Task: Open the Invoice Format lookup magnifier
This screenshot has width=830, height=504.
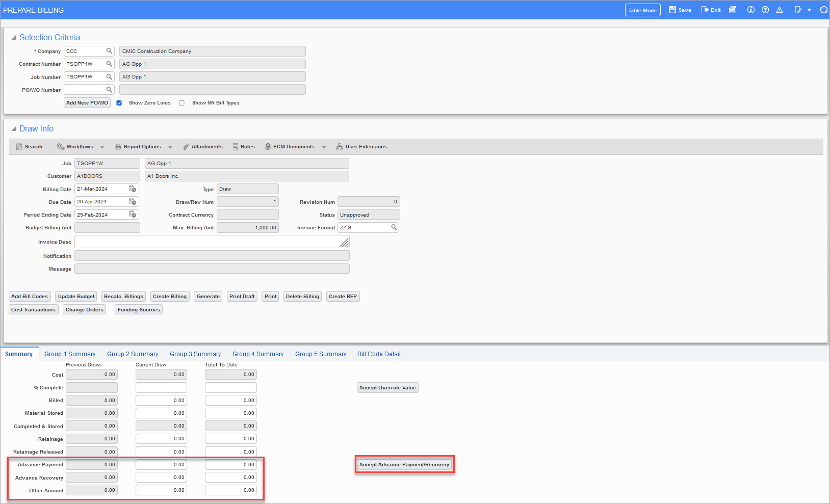Action: [x=394, y=227]
